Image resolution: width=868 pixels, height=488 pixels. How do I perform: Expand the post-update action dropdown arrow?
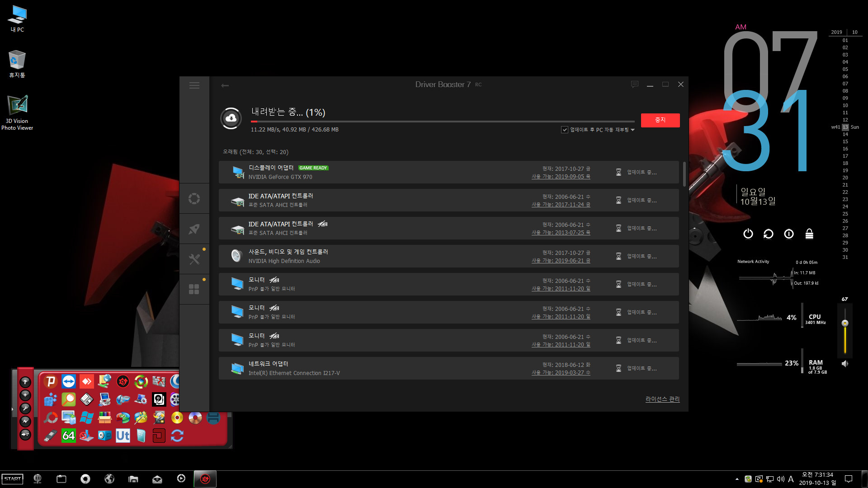pyautogui.click(x=632, y=130)
